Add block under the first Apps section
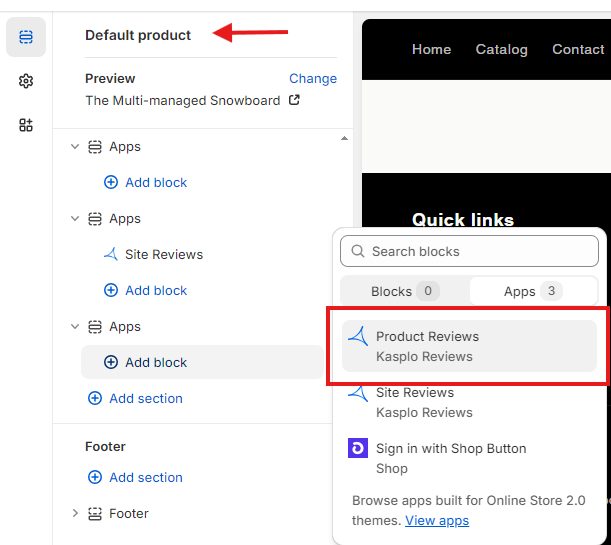Viewport: 611px width, 545px height. (145, 182)
